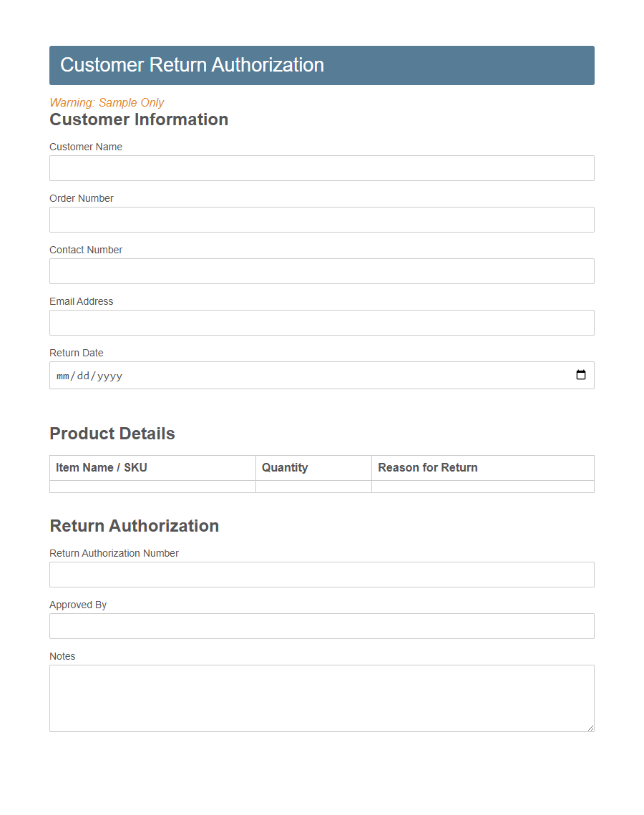The width and height of the screenshot is (644, 815).
Task: Open the Return Date calendar picker icon
Action: (580, 374)
